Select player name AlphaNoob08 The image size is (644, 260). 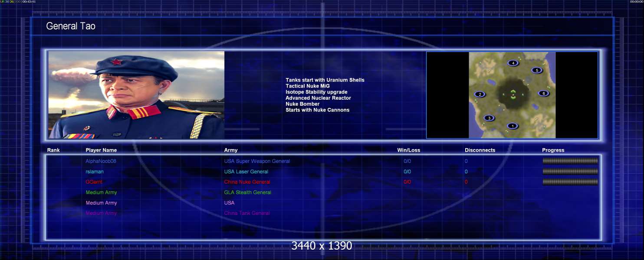click(x=101, y=161)
